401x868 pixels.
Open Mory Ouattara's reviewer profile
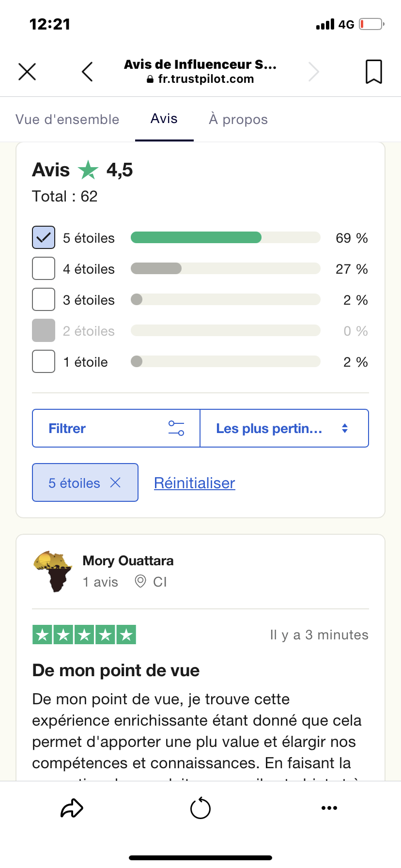click(128, 560)
